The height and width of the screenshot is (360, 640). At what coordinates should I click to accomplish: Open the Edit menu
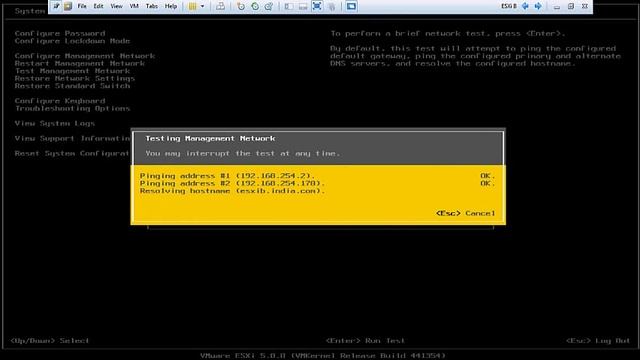point(98,6)
